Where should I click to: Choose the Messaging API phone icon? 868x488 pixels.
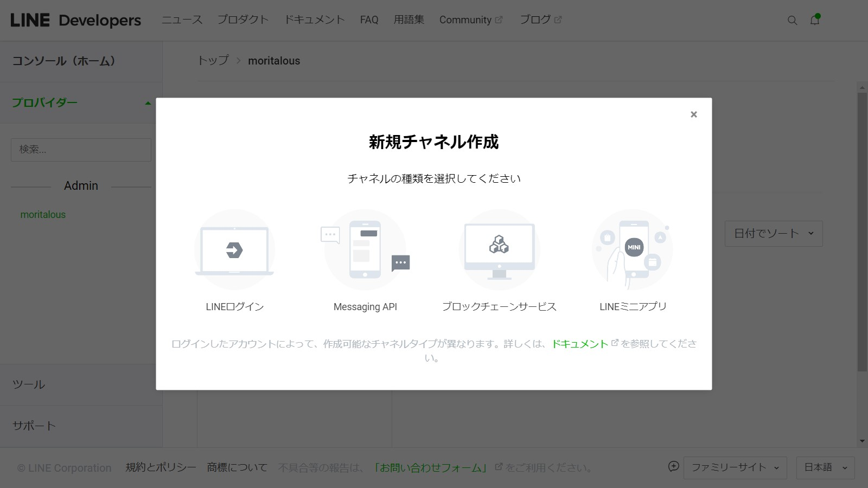pyautogui.click(x=365, y=250)
